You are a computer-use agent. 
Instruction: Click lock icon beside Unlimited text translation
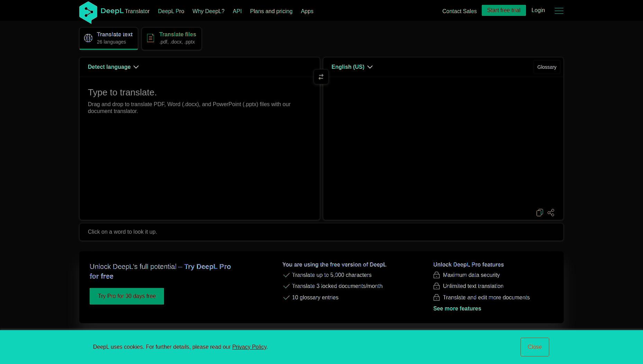click(x=436, y=286)
